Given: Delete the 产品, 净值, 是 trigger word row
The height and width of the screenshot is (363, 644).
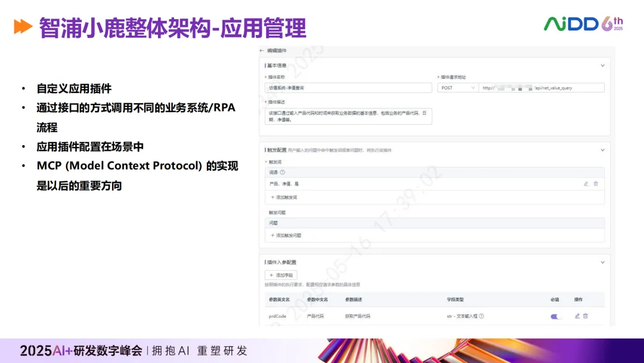Looking at the screenshot, I should click(x=596, y=184).
